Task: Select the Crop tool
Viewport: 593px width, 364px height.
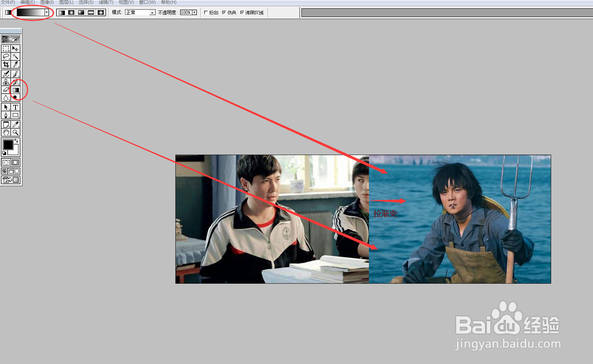Action: [6, 65]
